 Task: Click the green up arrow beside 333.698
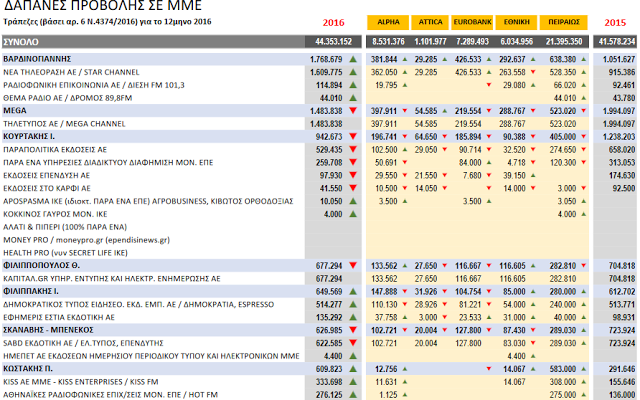[x=353, y=382]
